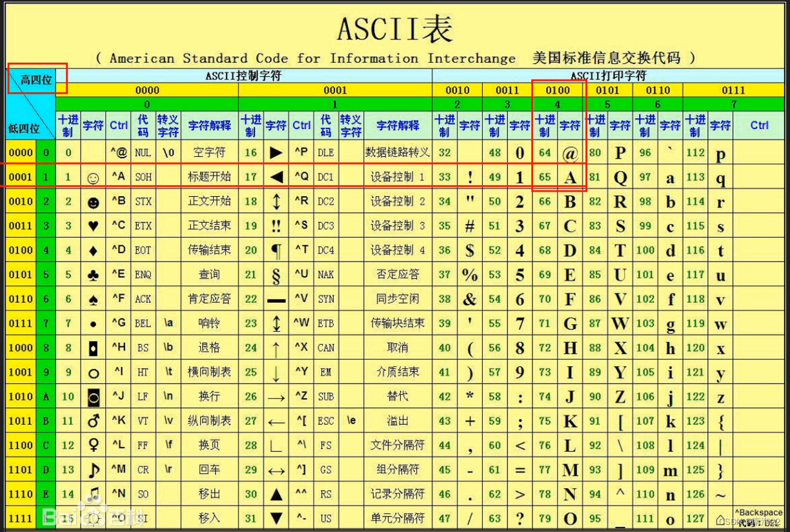Select the club suit symbol

coord(94,274)
